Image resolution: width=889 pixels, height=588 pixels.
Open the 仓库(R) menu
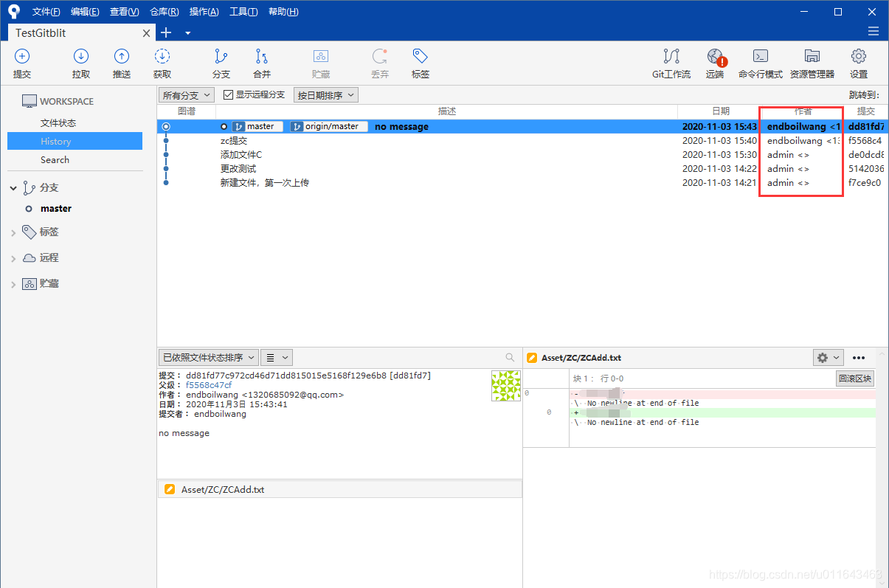coord(164,11)
